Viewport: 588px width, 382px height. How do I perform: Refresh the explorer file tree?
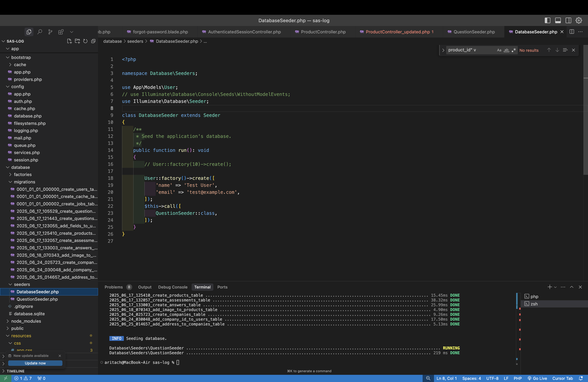[85, 41]
